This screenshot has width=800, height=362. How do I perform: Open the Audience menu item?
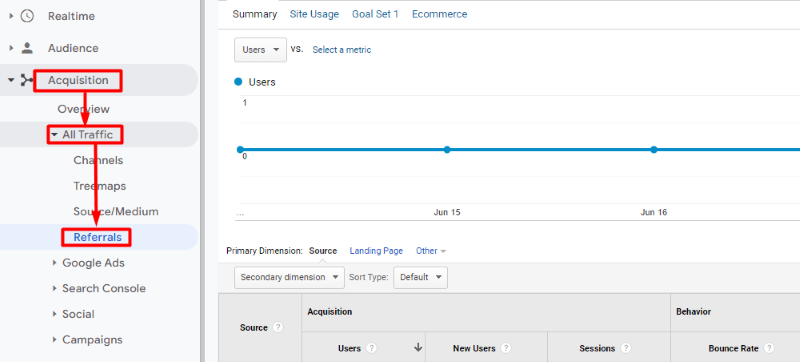[x=73, y=48]
